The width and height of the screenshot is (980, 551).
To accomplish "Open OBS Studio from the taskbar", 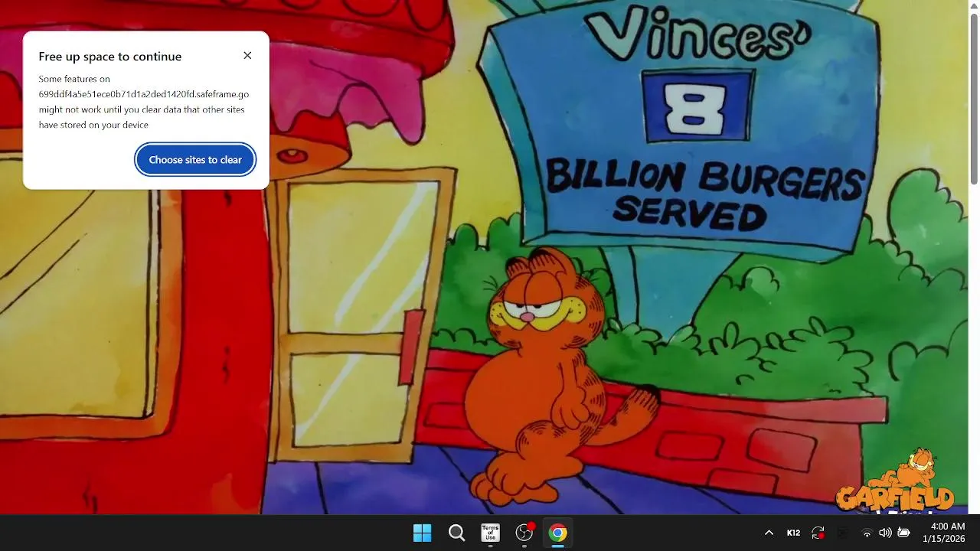I will [524, 533].
